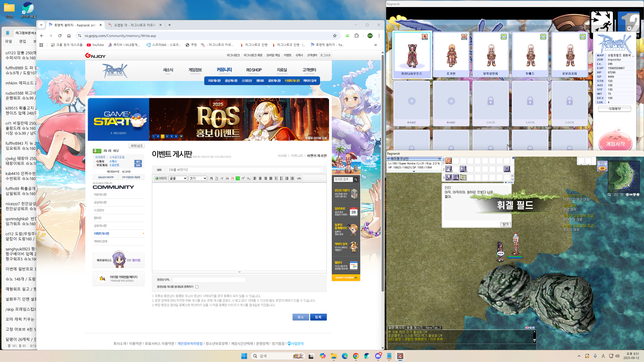Viewport: 644px width, 362px height.
Task: Open the Cash Shop icon in Ragnarok
Action: pyautogui.click(x=602, y=166)
